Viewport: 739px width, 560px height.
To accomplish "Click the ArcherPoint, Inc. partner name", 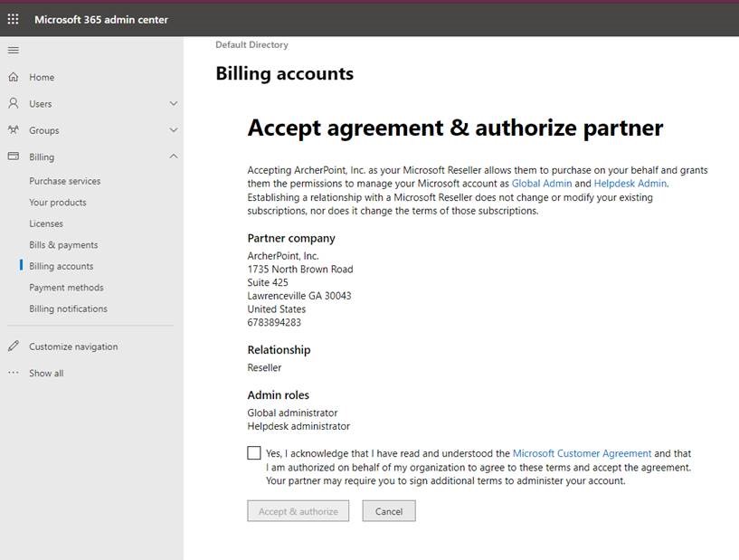I will coord(283,256).
